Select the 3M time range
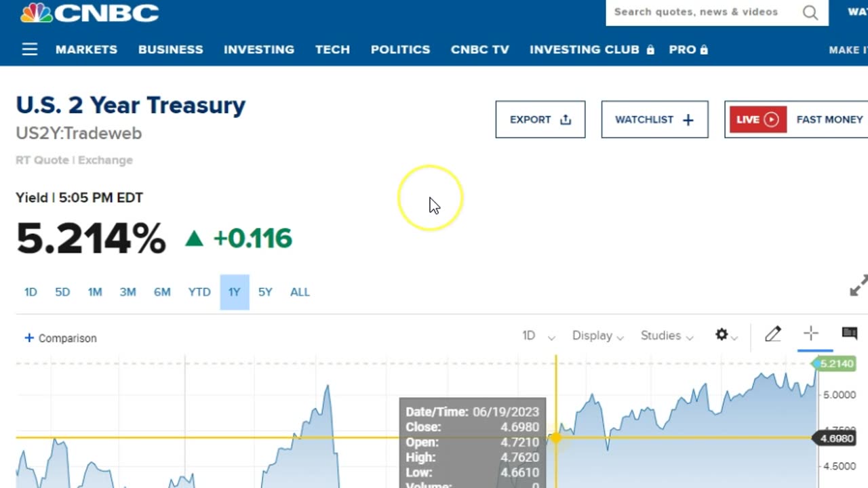The image size is (868, 488). (x=127, y=292)
